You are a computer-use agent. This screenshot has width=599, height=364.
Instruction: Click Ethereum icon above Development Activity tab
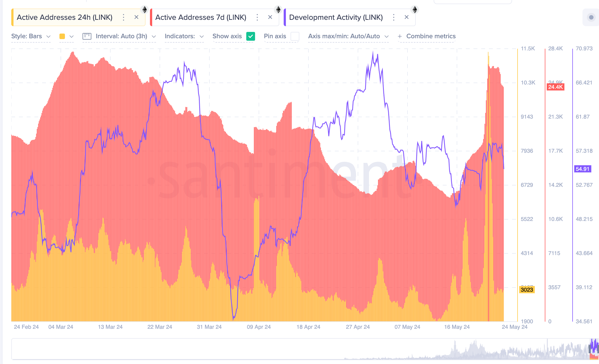tap(415, 10)
